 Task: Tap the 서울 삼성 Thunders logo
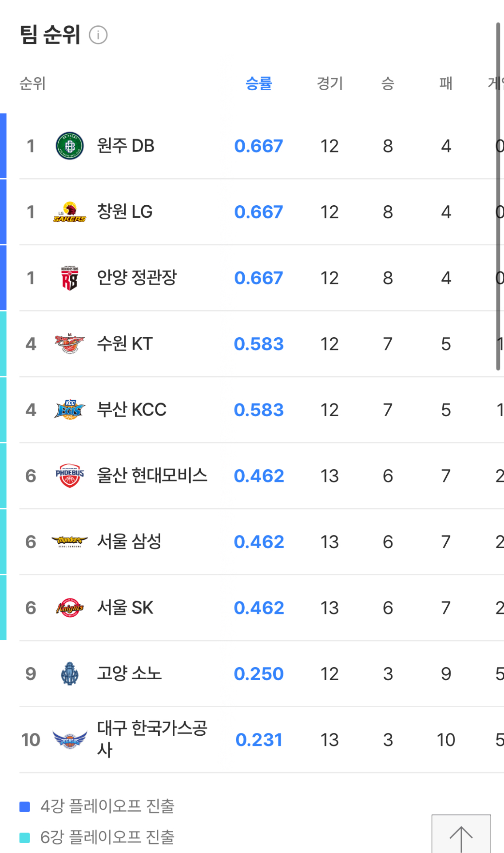point(70,542)
